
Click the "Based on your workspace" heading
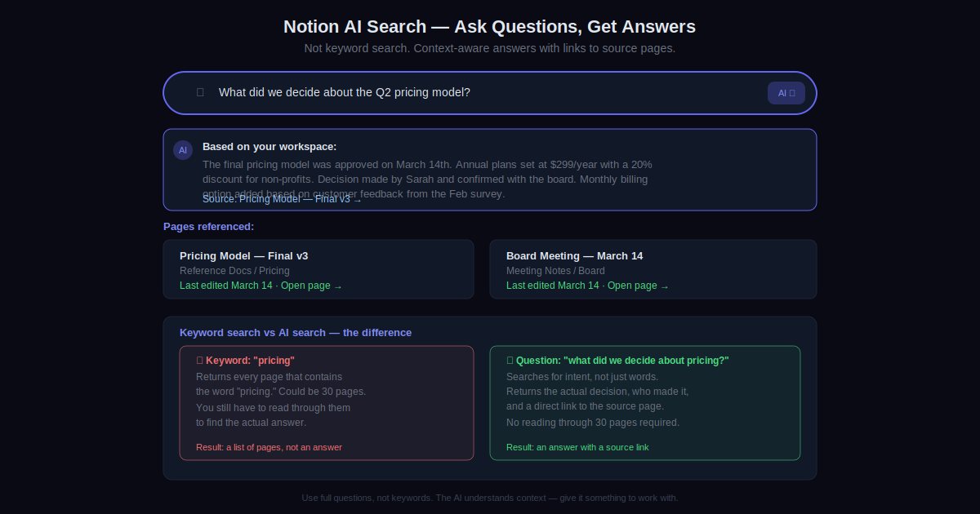[269, 147]
